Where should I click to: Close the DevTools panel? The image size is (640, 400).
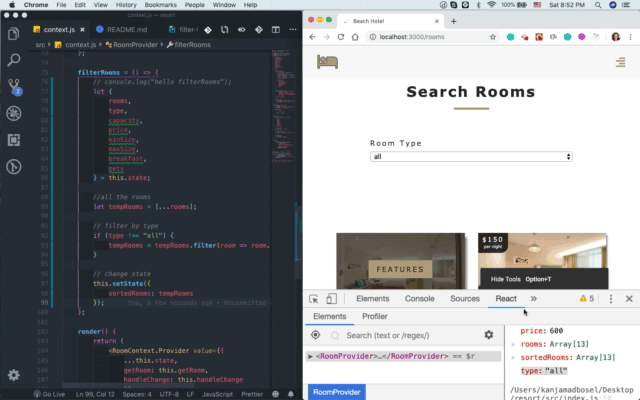(629, 299)
